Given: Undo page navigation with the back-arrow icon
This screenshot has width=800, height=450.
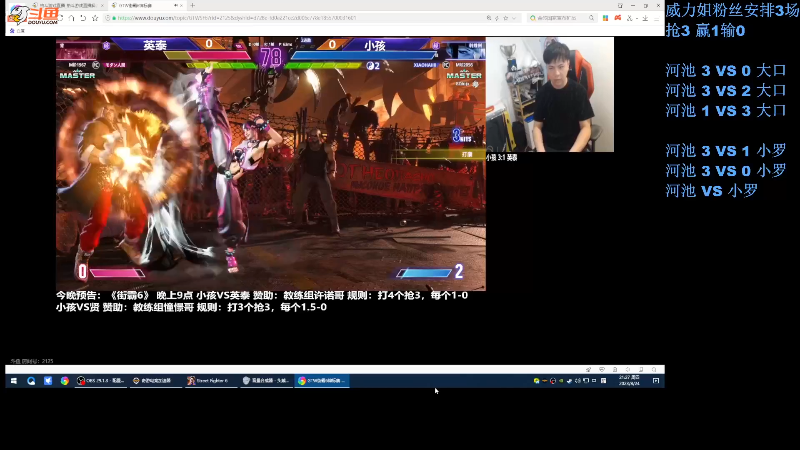Looking at the screenshot, I should (x=83, y=18).
